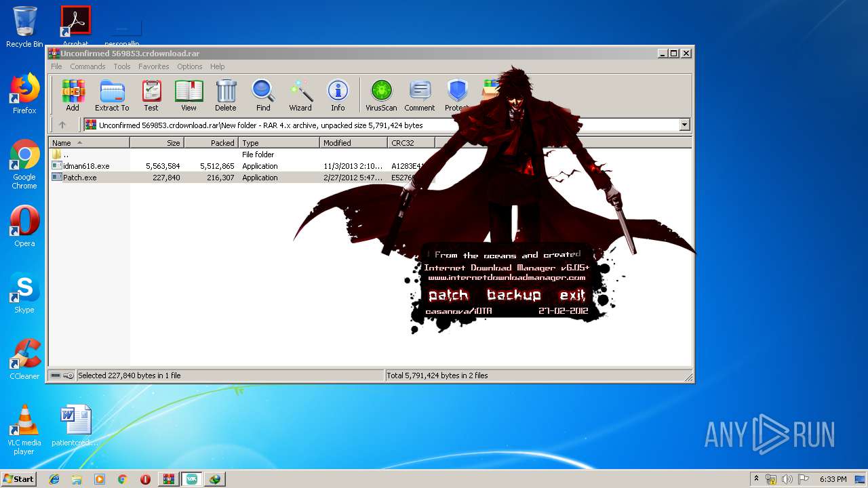Go up one folder level arrow
This screenshot has height=488, width=868.
[62, 125]
